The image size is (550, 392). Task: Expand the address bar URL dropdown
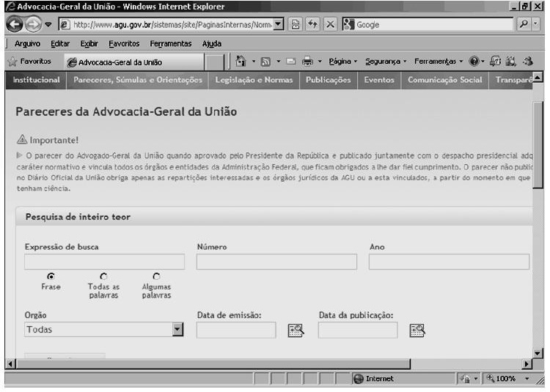279,24
